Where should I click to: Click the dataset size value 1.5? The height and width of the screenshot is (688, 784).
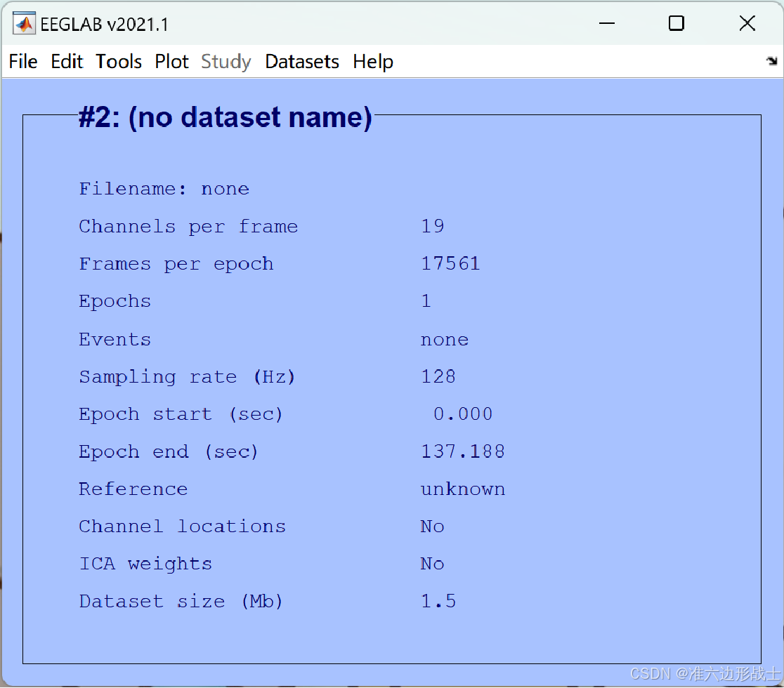(438, 601)
